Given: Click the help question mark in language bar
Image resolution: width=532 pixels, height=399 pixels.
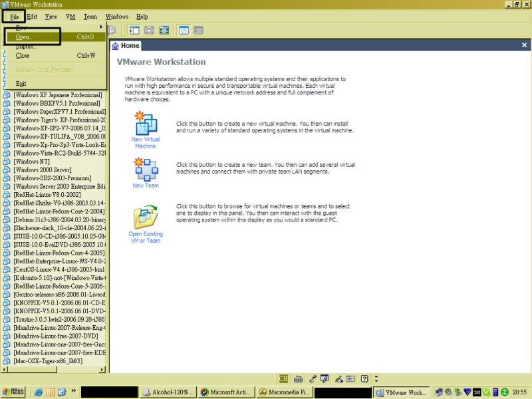Looking at the screenshot, I should click(364, 378).
